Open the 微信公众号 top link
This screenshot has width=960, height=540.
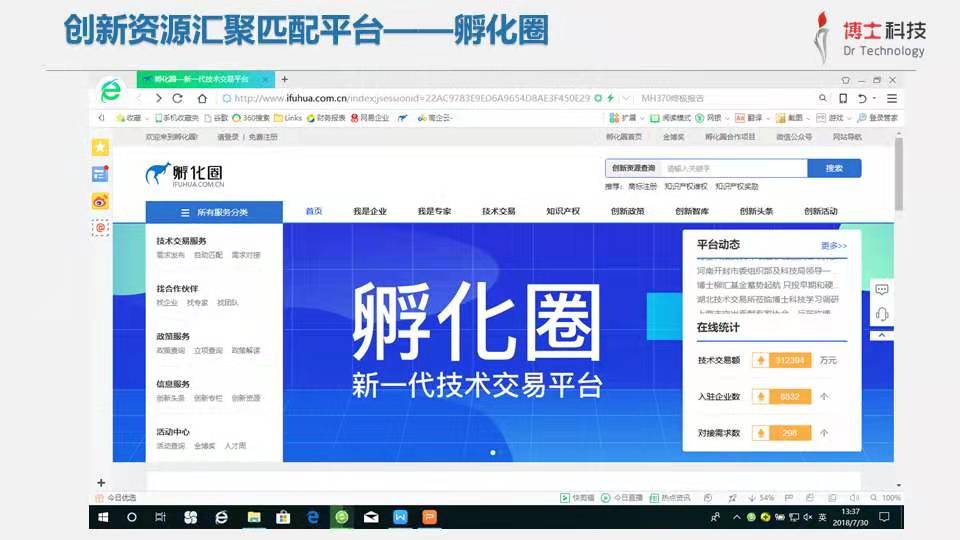(794, 137)
